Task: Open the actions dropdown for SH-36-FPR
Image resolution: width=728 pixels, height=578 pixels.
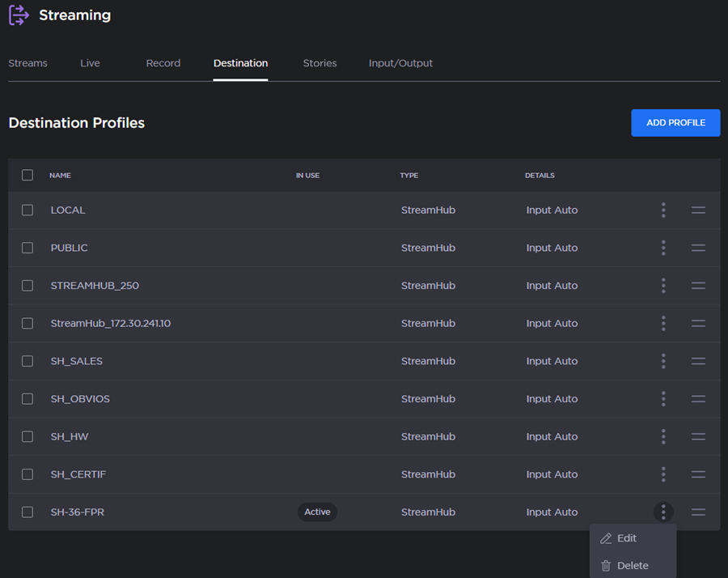Action: point(663,512)
